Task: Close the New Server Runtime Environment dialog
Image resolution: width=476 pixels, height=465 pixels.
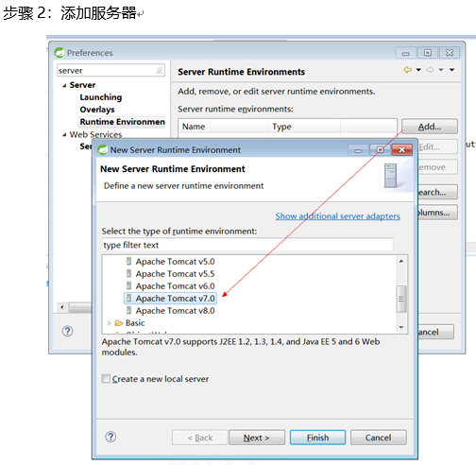Action: tap(402, 150)
